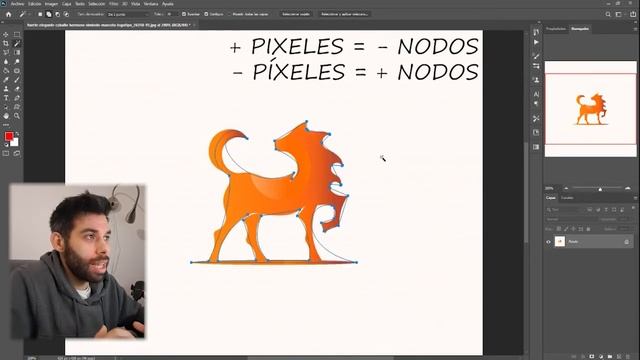Enable Muestrear todas las capas checkbox
Image resolution: width=640 pixels, height=360 pixels.
click(230, 14)
